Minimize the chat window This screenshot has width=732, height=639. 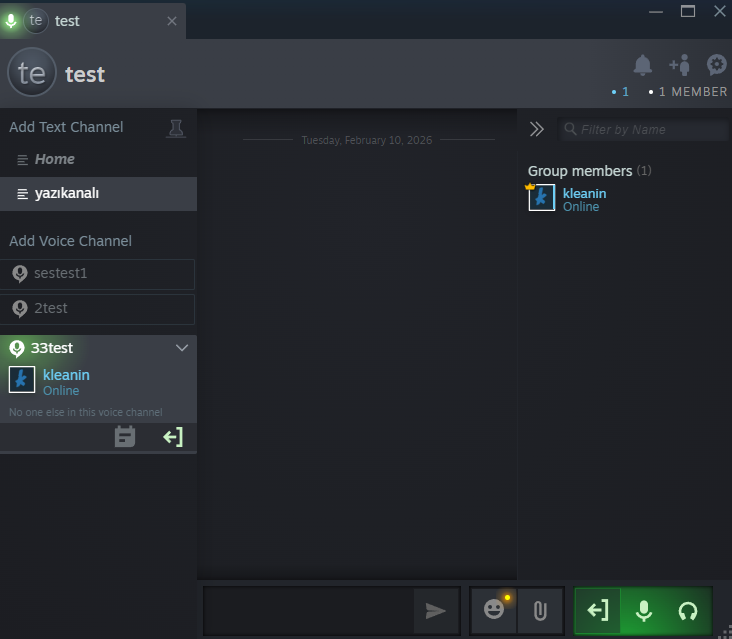656,12
